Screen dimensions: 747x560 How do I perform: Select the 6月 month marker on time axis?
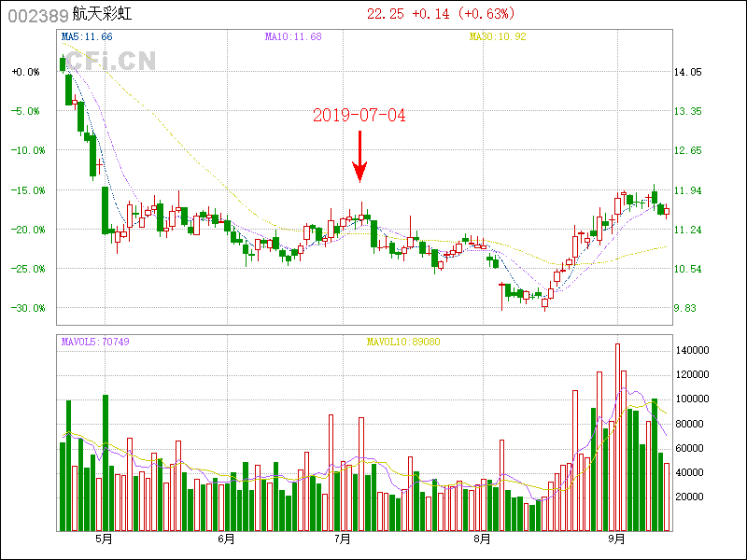(x=226, y=539)
